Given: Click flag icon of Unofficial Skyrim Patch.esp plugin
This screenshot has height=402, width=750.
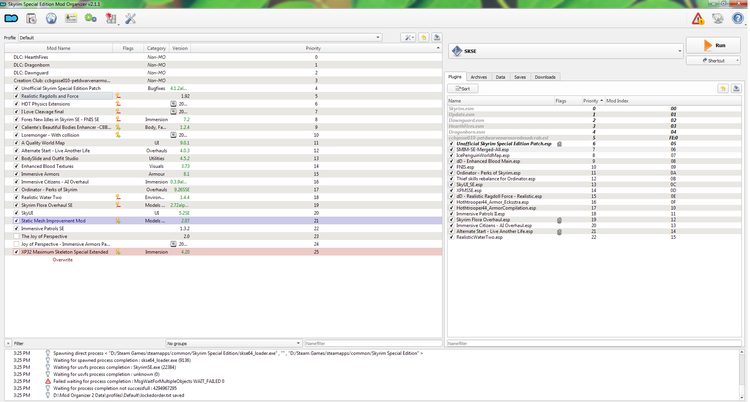Looking at the screenshot, I should click(x=559, y=144).
